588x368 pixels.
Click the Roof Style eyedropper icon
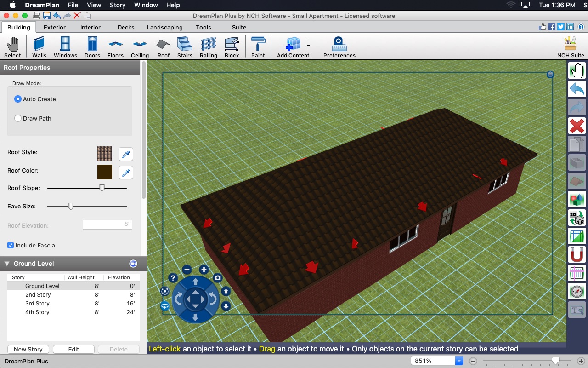(x=125, y=154)
